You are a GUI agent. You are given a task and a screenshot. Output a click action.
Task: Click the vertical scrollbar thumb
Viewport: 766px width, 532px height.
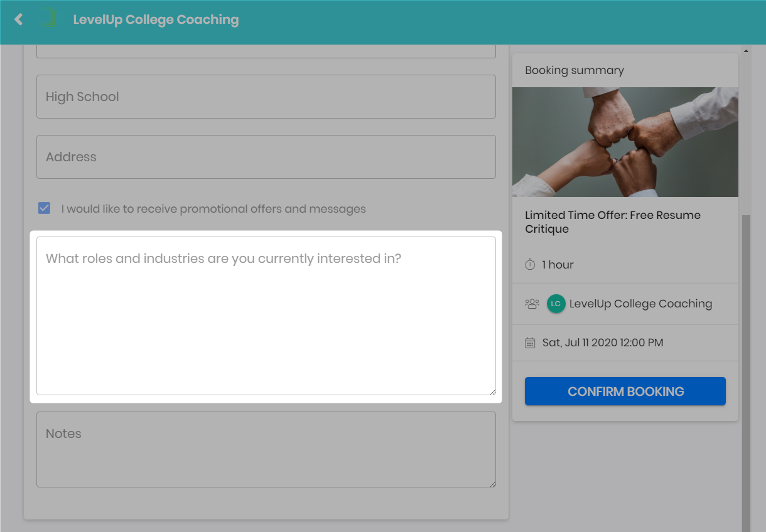[x=746, y=370]
